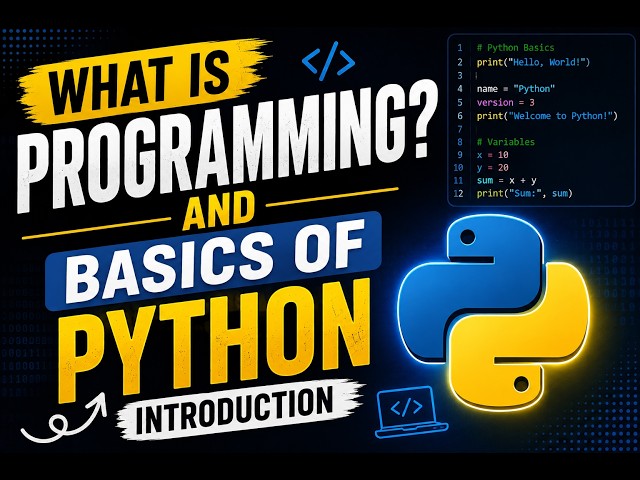Click the code line print("Hello, World!")
The width and height of the screenshot is (640, 480).
point(533,62)
